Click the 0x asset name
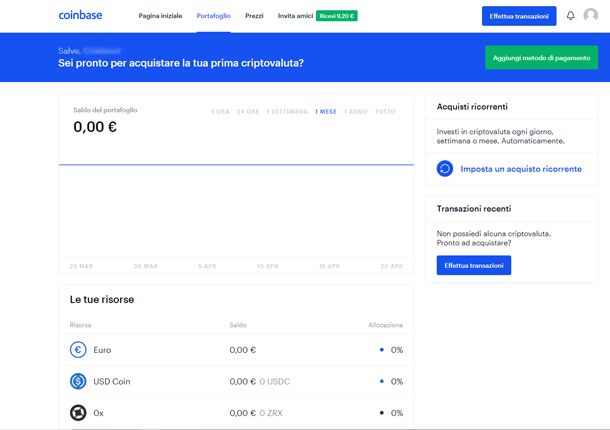This screenshot has width=610, height=430. tap(98, 413)
